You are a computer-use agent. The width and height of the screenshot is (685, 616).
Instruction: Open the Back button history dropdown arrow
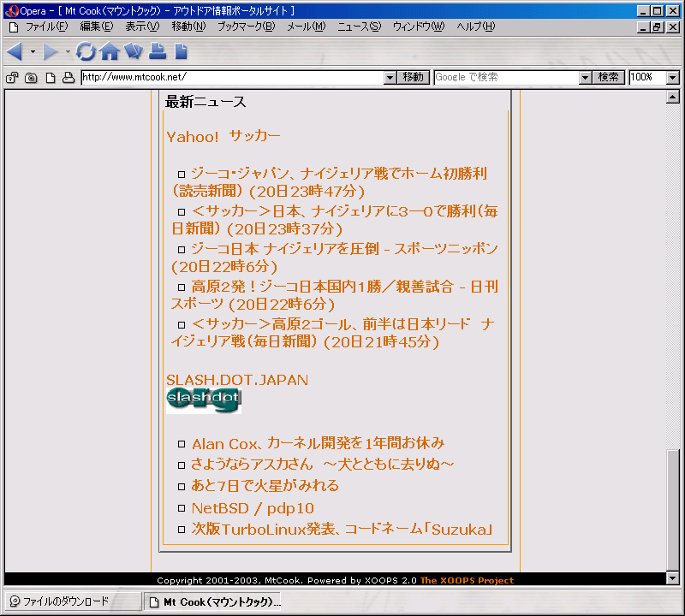click(x=33, y=52)
